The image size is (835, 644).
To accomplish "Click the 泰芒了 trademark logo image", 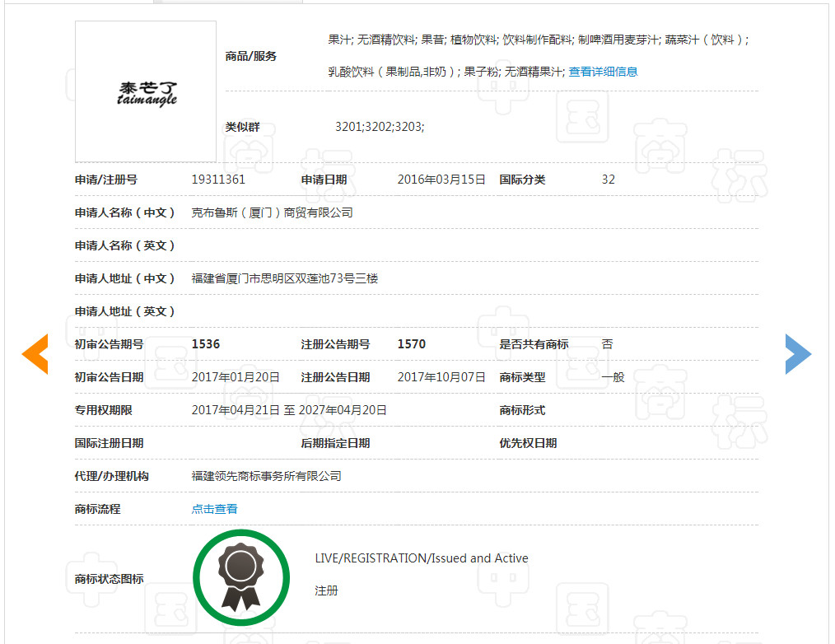I will point(145,91).
